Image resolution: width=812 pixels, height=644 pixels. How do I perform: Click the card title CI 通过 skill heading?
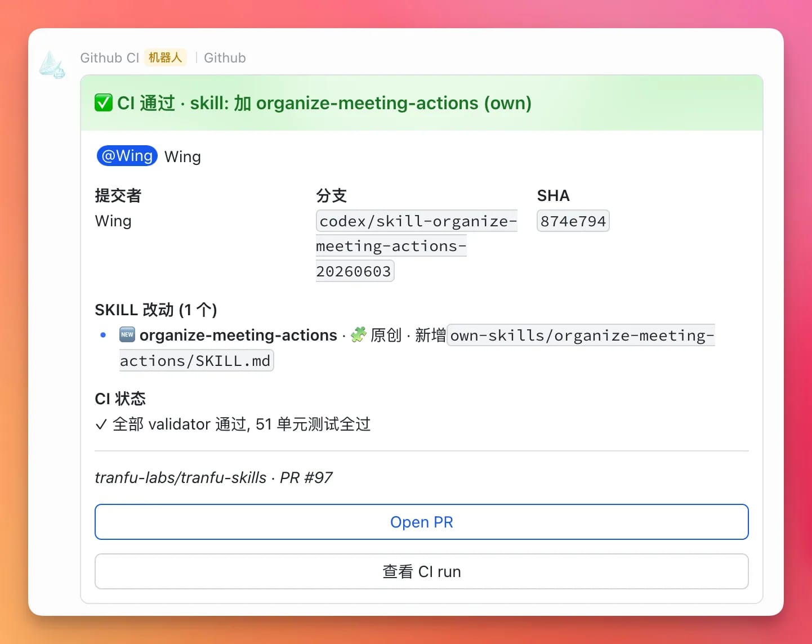(324, 103)
